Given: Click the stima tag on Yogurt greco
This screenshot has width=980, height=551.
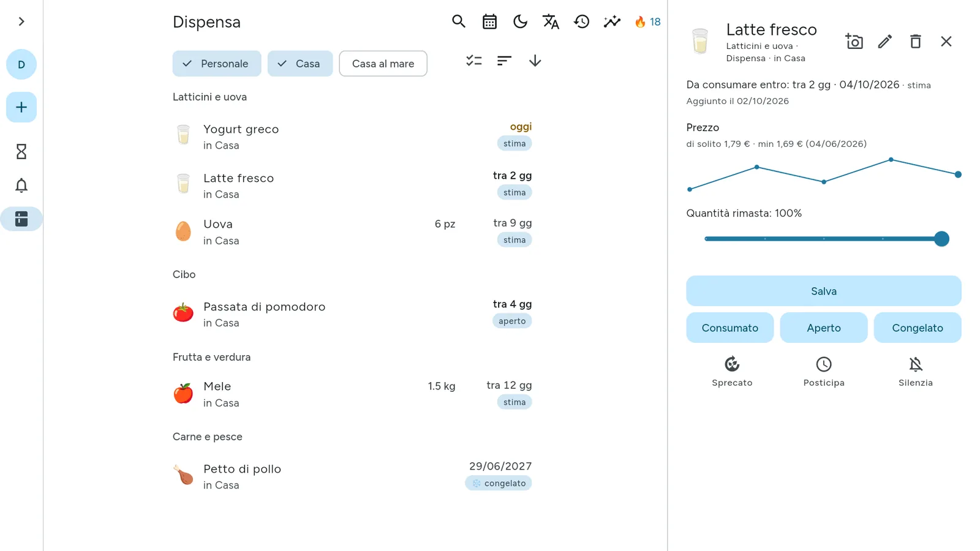Looking at the screenshot, I should [x=514, y=143].
